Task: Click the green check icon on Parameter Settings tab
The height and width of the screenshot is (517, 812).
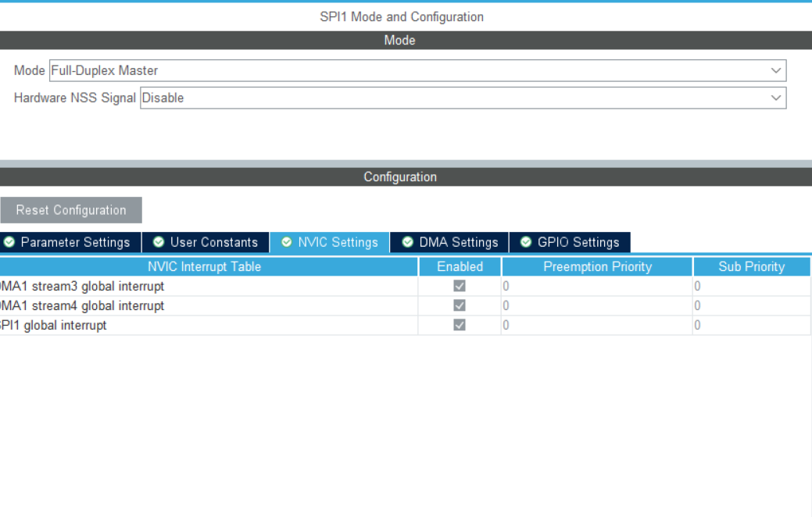Action: pyautogui.click(x=9, y=242)
